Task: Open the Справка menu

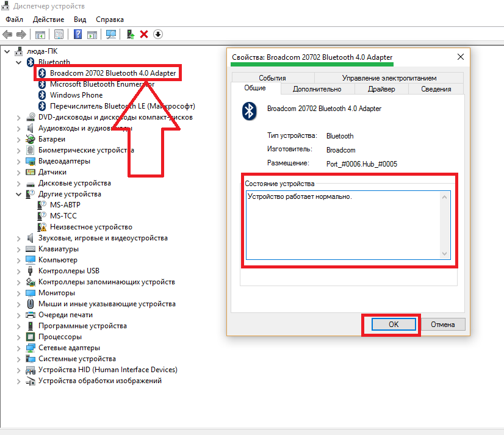Action: click(110, 20)
